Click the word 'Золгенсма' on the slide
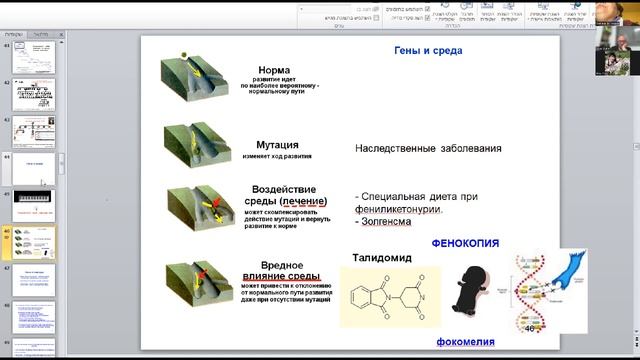 pos(386,222)
